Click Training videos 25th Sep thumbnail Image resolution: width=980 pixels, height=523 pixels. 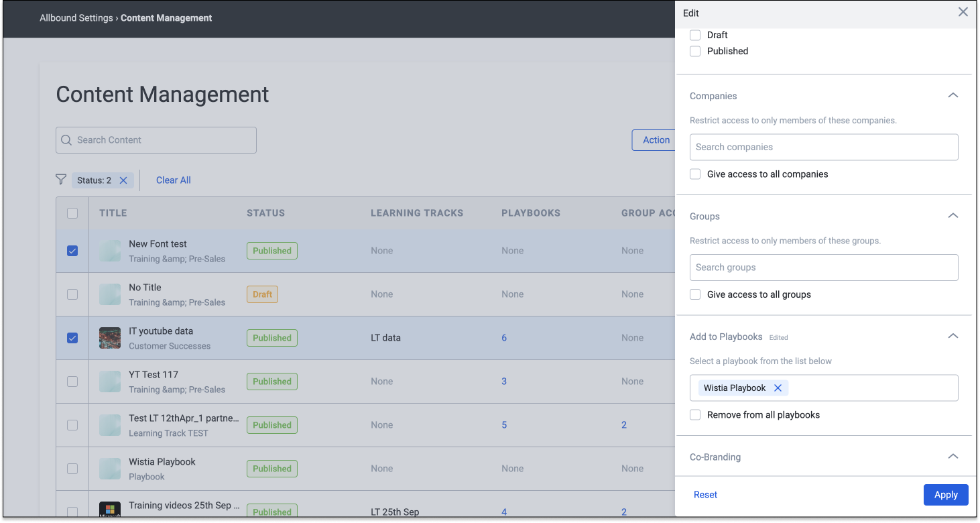(110, 510)
